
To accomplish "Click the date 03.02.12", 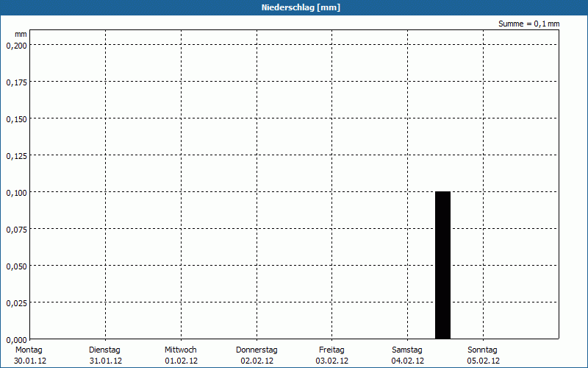I will coord(332,361).
